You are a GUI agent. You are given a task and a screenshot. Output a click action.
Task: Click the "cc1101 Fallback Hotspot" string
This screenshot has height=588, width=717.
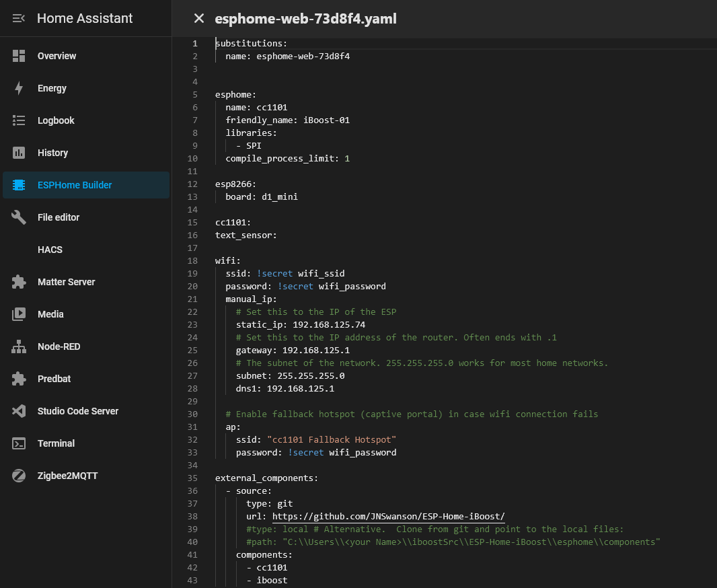pyautogui.click(x=332, y=440)
